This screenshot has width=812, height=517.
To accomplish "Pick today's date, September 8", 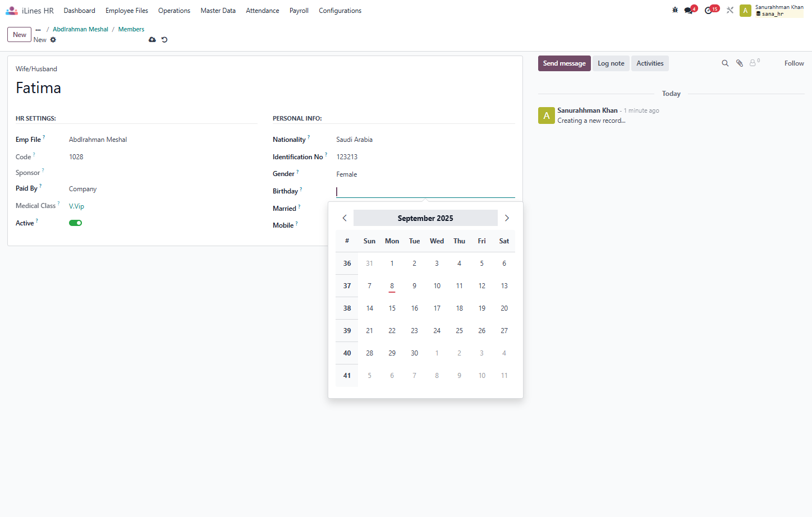I will [392, 286].
